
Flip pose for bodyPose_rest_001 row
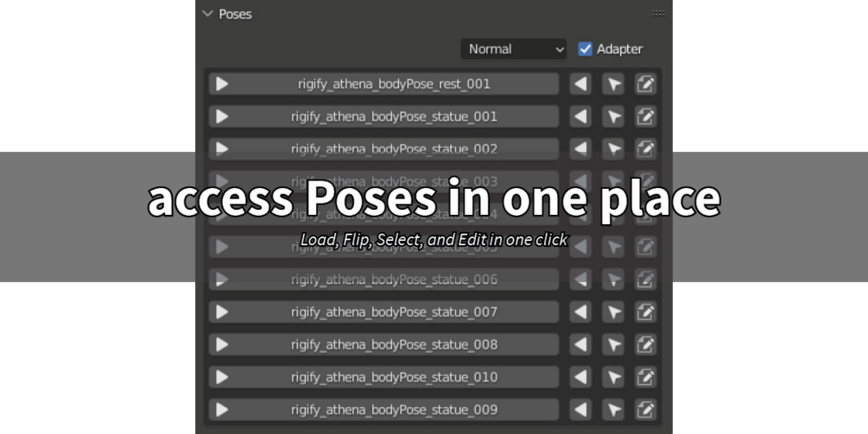[x=581, y=84]
